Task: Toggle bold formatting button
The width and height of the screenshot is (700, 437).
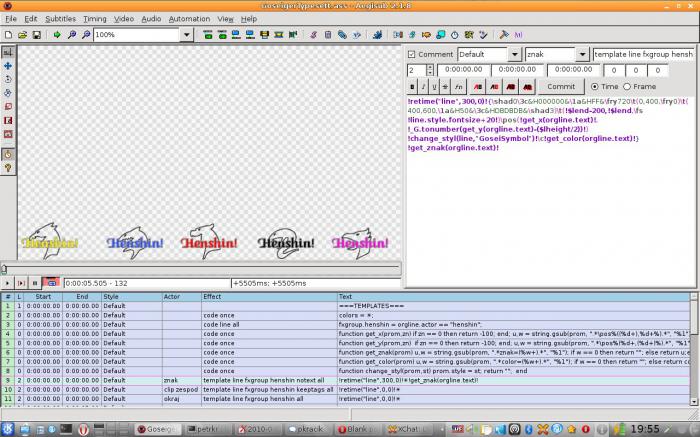Action: pyautogui.click(x=412, y=87)
